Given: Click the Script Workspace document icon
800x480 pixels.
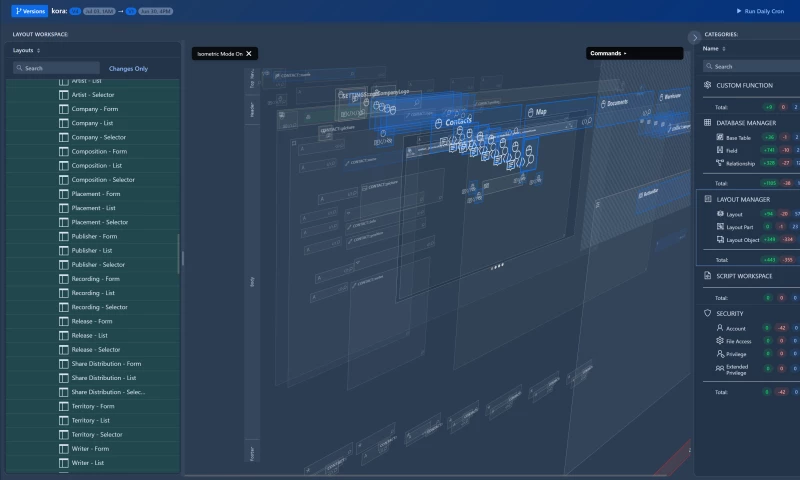Looking at the screenshot, I should [x=708, y=275].
